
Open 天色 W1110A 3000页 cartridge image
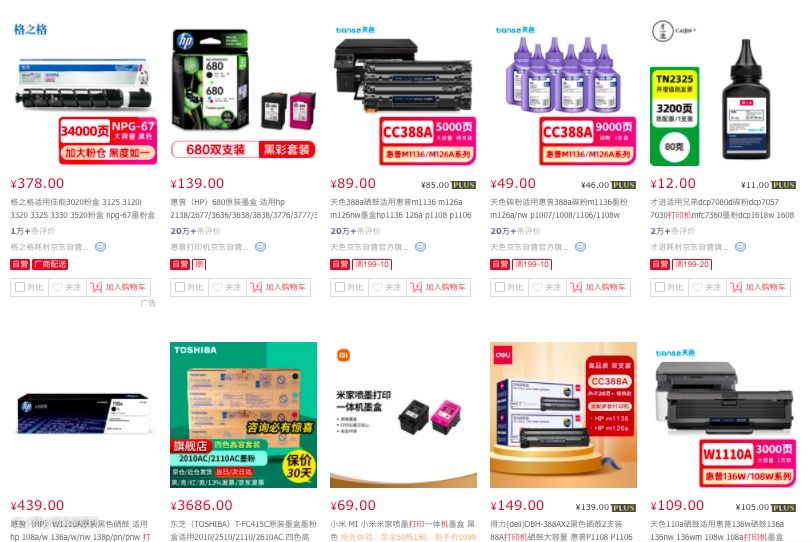[723, 415]
